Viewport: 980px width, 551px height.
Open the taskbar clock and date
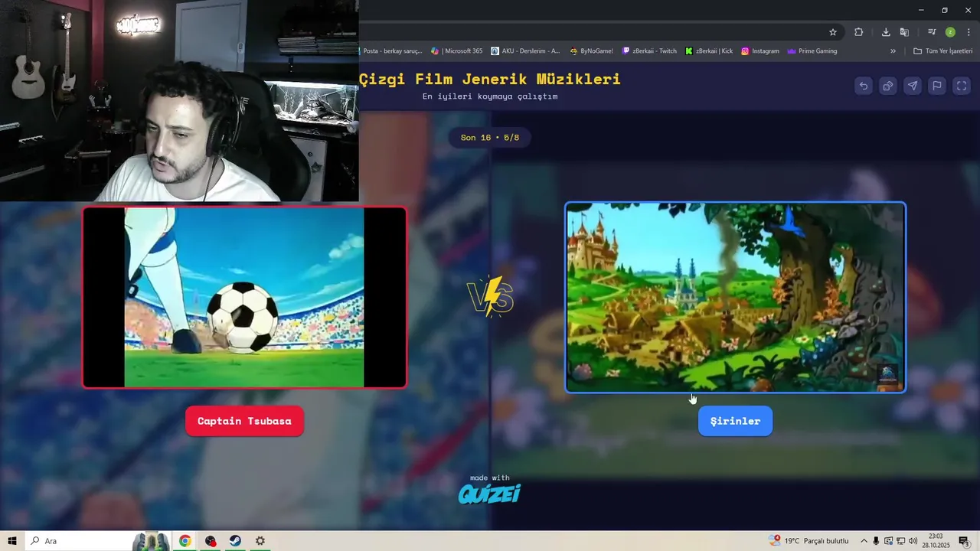[x=936, y=541]
